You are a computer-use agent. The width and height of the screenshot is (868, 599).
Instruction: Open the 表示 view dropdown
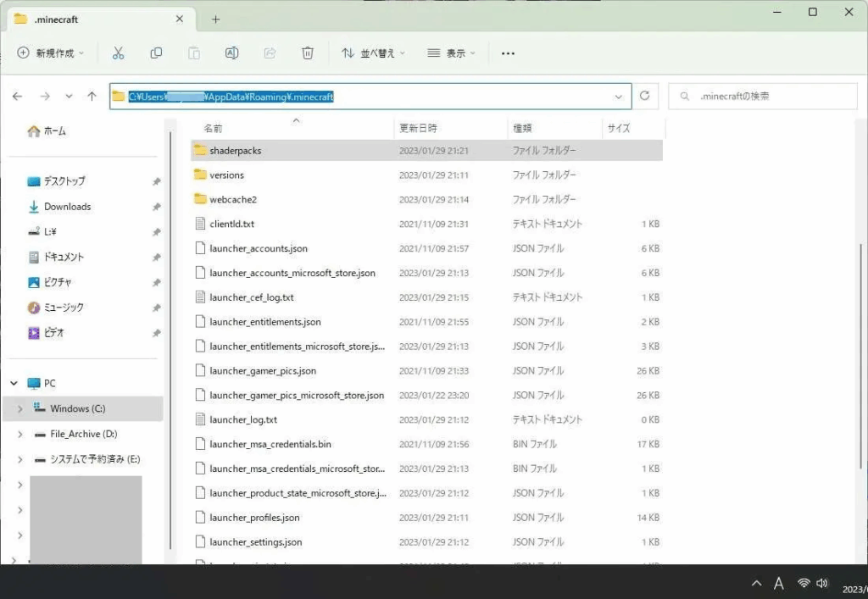tap(450, 53)
